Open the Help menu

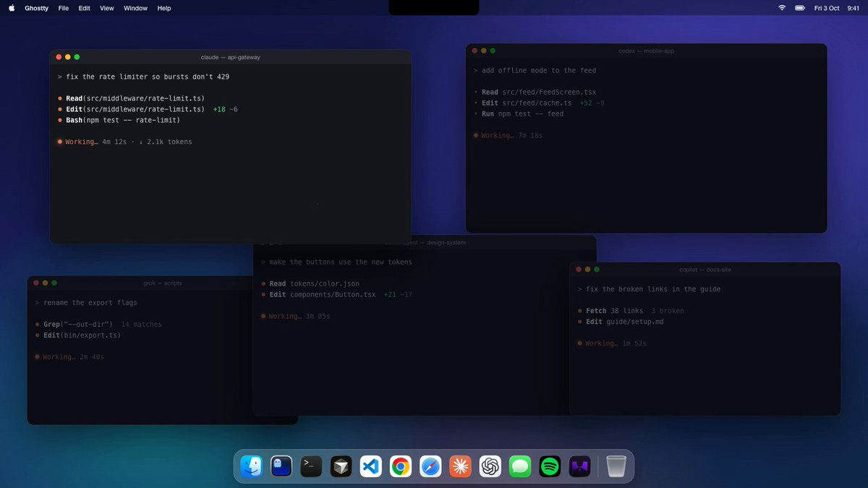[x=164, y=8]
